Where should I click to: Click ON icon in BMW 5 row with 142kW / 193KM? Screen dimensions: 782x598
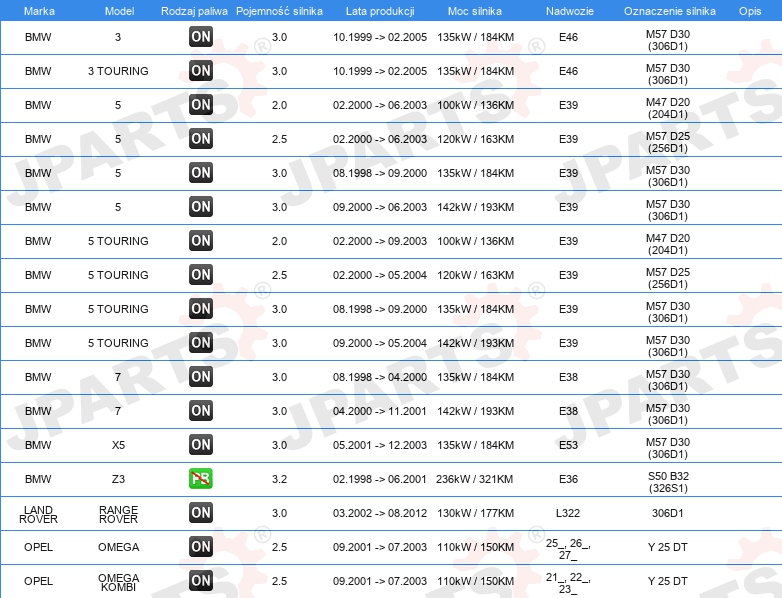[201, 207]
